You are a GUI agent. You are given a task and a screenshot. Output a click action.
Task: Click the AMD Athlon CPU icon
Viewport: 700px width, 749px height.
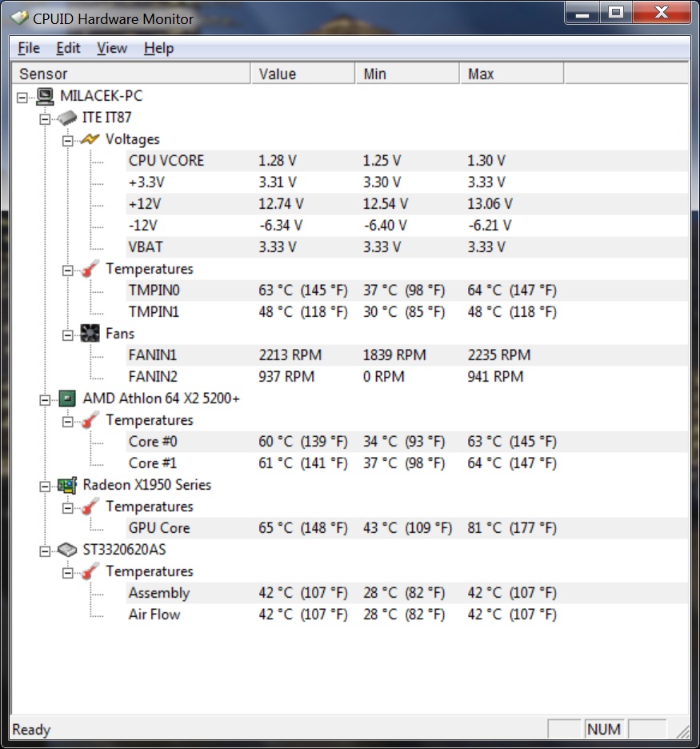pyautogui.click(x=67, y=399)
